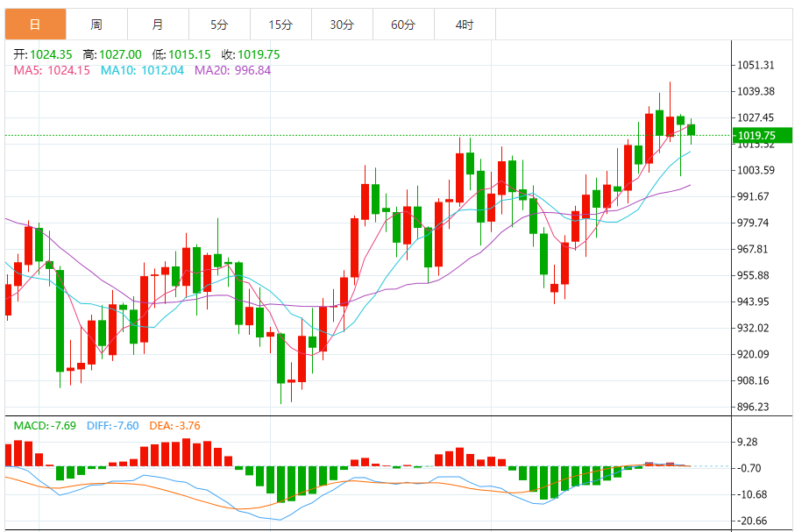Click the MA10: 1012.04 legend label
The height and width of the screenshot is (532, 802).
pos(142,71)
